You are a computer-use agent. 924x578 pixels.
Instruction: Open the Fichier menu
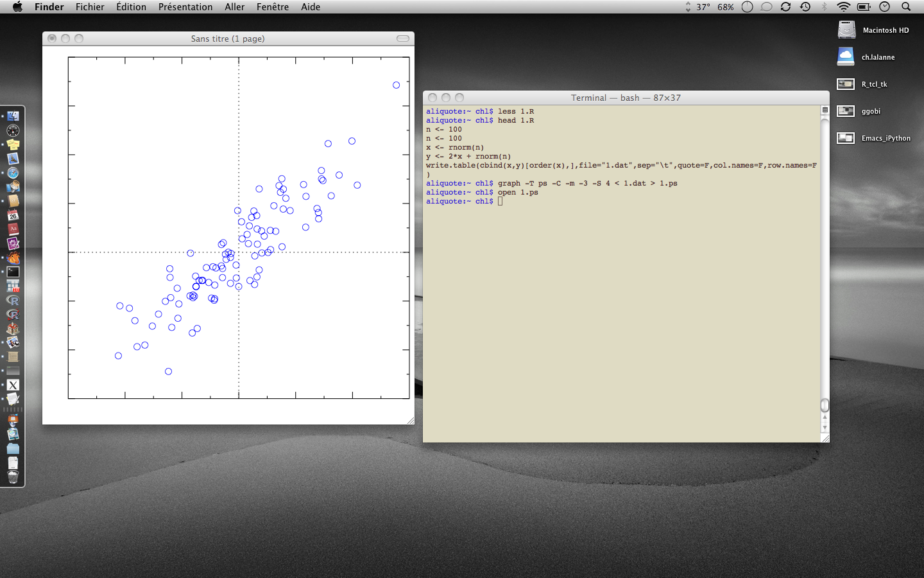point(90,7)
